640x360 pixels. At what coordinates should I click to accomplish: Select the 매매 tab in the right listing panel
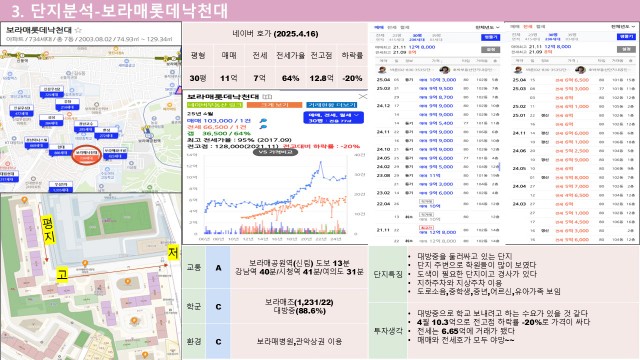click(x=515, y=27)
